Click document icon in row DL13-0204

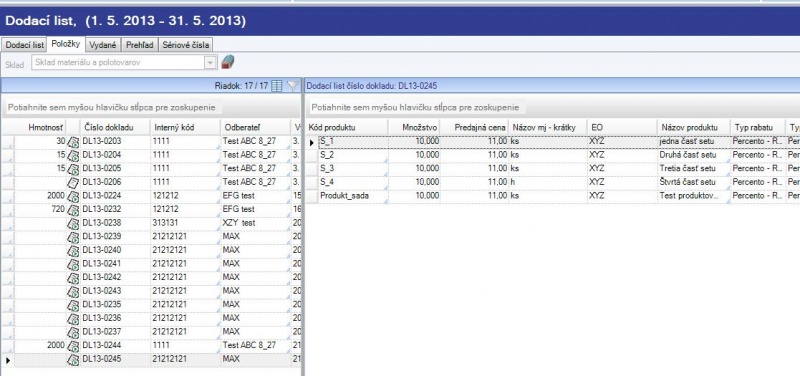pos(73,155)
